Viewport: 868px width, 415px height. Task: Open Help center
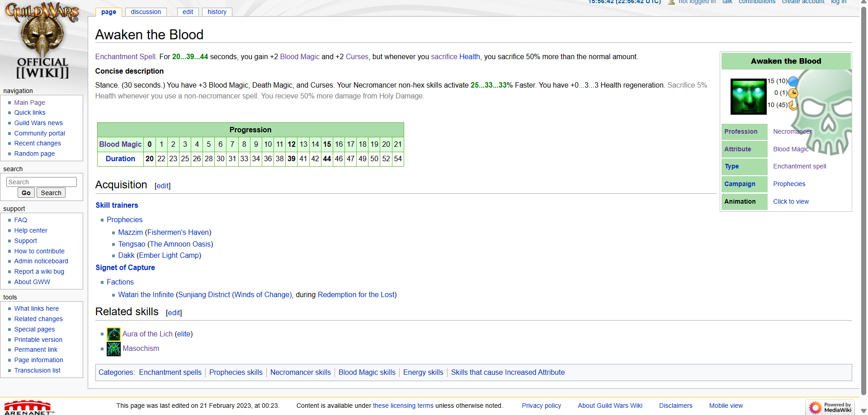[x=30, y=230]
